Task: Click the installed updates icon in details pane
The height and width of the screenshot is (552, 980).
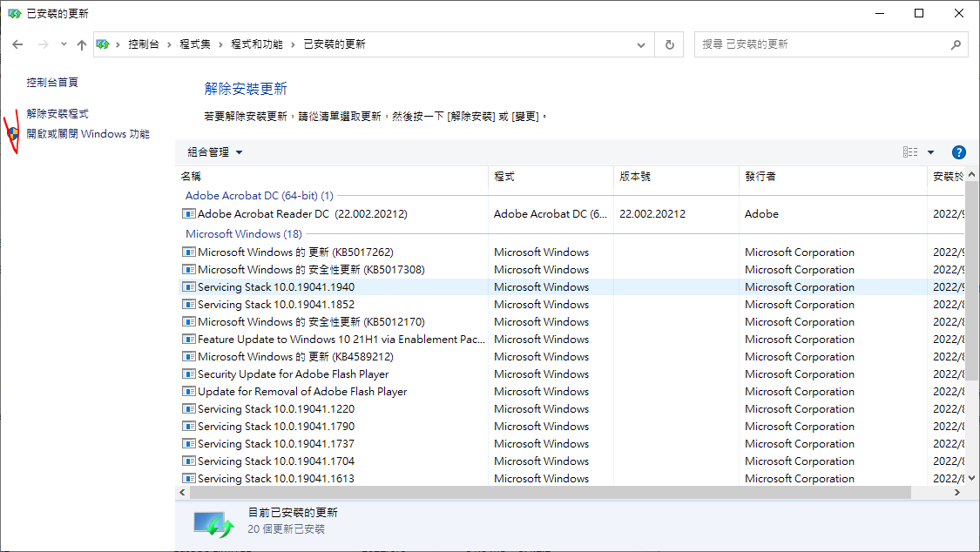Action: (x=213, y=523)
